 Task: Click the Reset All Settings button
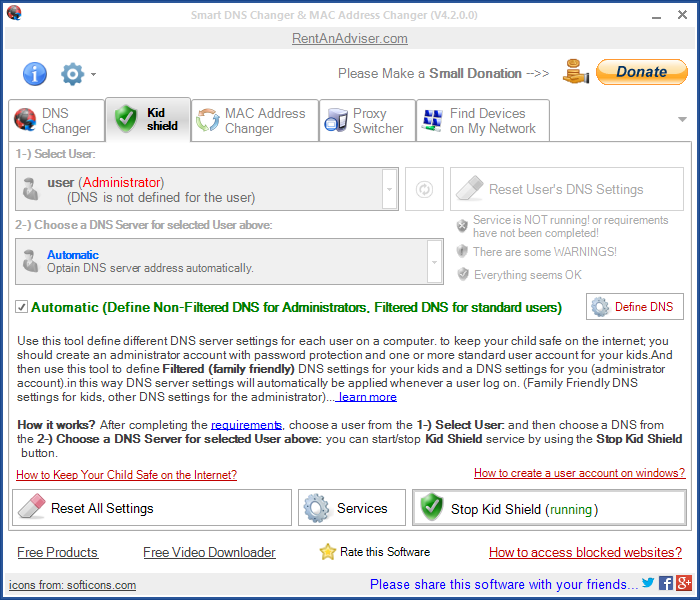point(152,508)
